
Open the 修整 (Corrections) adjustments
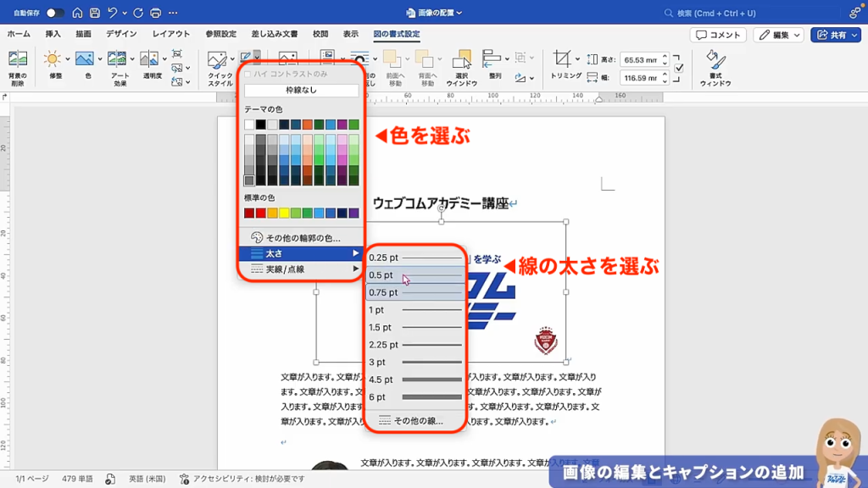pyautogui.click(x=53, y=59)
